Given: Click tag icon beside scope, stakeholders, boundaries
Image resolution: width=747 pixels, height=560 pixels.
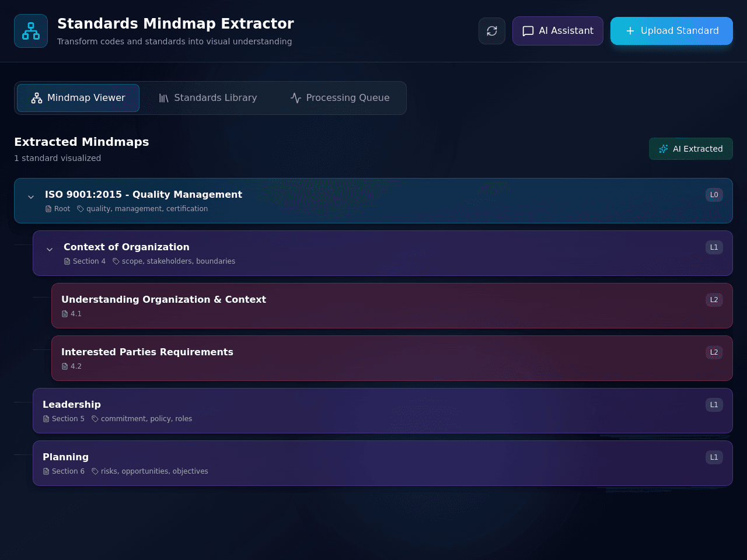Looking at the screenshot, I should click(x=116, y=261).
